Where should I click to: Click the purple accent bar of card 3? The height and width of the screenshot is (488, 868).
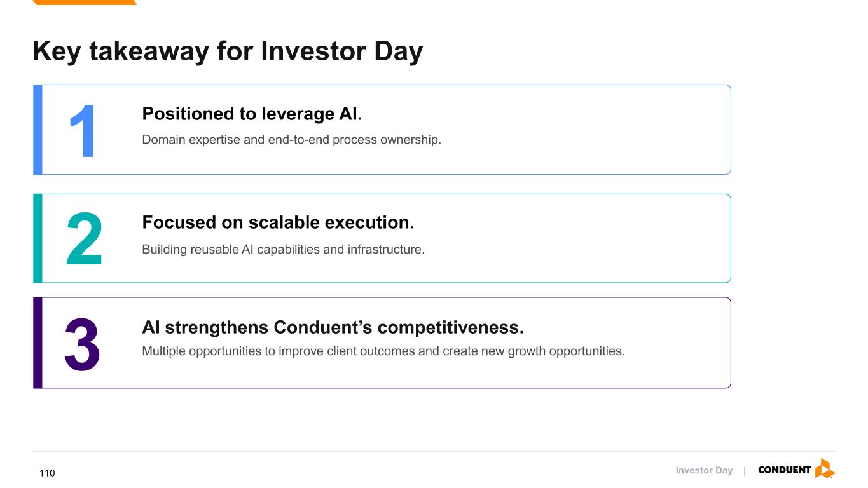coord(38,342)
